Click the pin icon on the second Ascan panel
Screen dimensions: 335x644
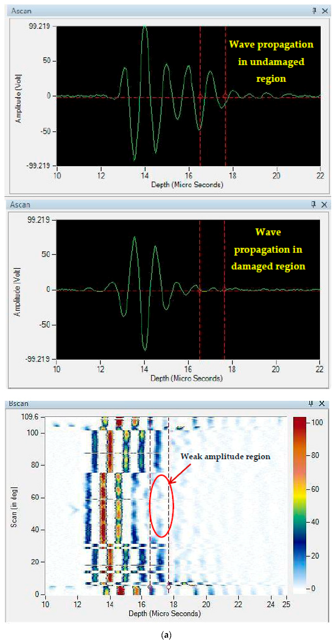point(314,205)
